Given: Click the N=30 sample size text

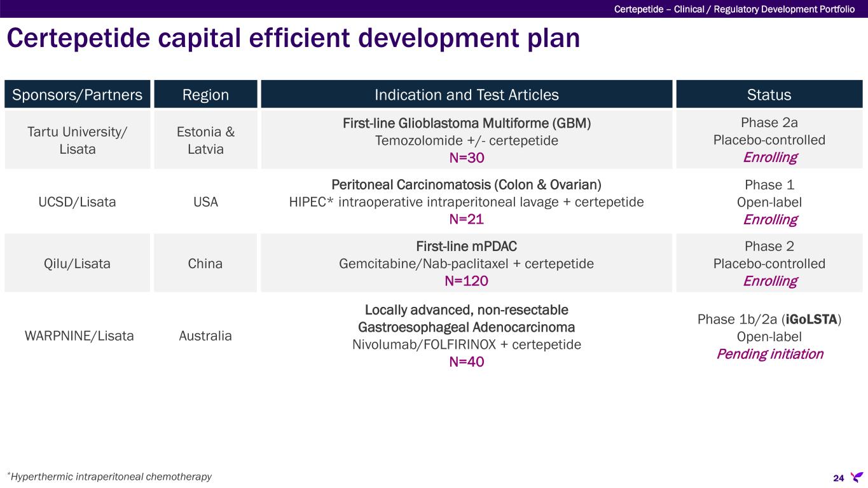Looking at the screenshot, I should [466, 158].
